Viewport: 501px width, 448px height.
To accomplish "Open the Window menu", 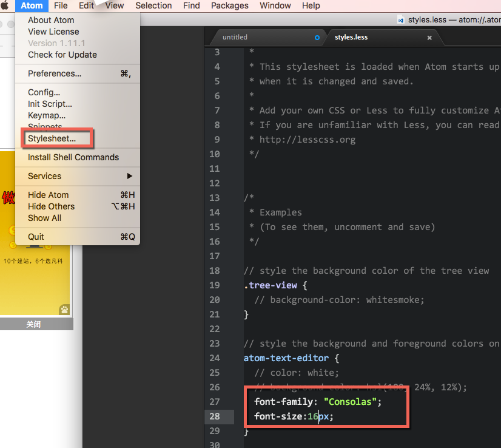I will tap(275, 5).
